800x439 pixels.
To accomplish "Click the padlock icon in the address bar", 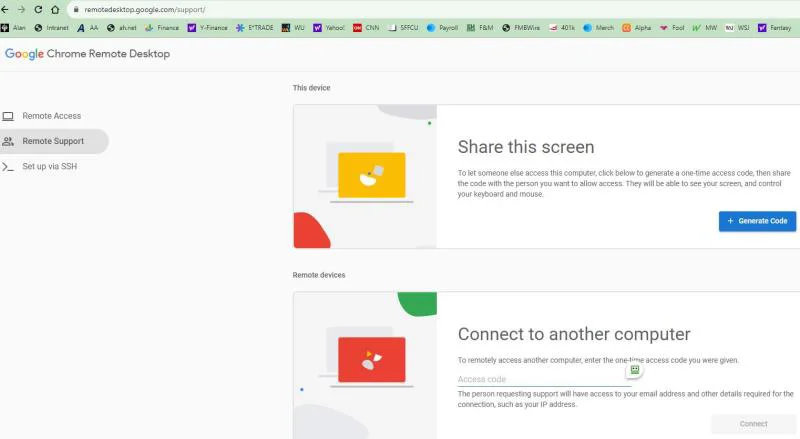I will [x=76, y=9].
